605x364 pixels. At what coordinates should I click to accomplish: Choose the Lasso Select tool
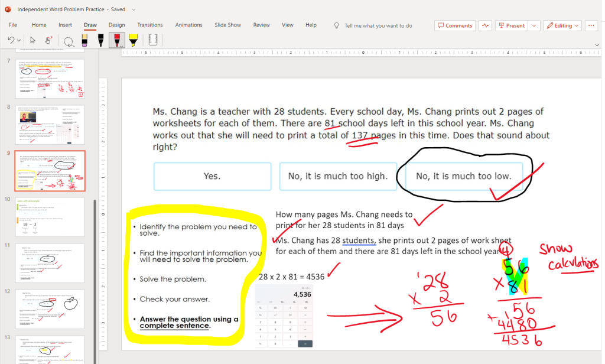(x=69, y=41)
